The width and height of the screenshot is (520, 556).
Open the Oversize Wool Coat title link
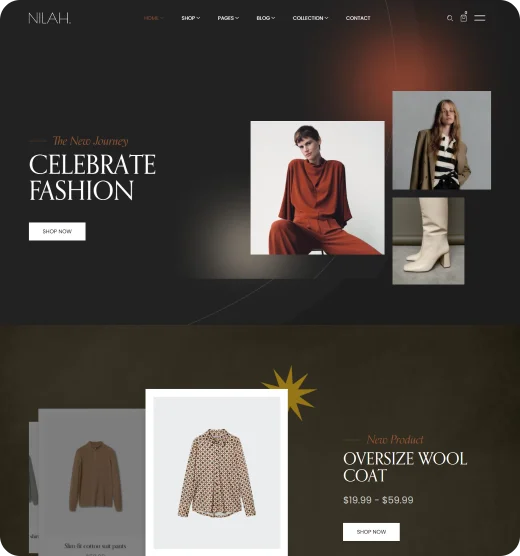405,467
